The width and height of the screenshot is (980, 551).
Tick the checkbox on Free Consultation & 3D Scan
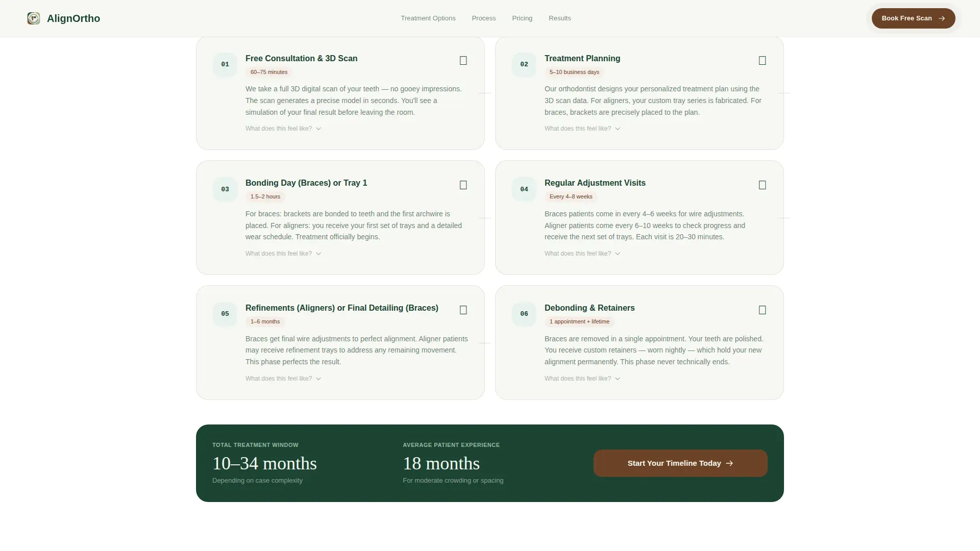463,61
